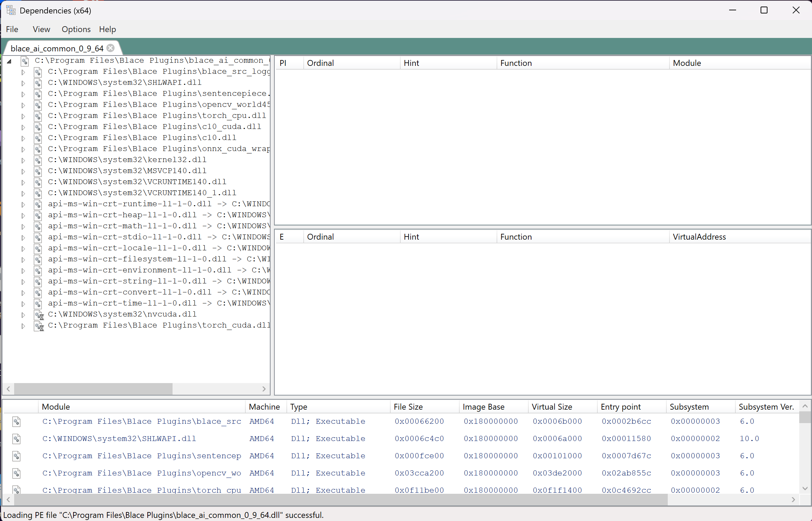Sort module list by Machine column
This screenshot has width=812, height=521.
point(266,407)
